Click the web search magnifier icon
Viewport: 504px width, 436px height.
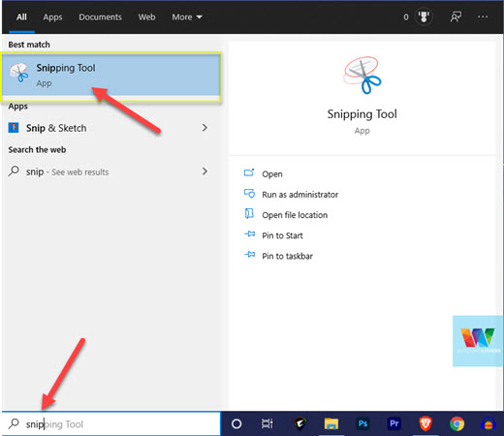tap(14, 171)
